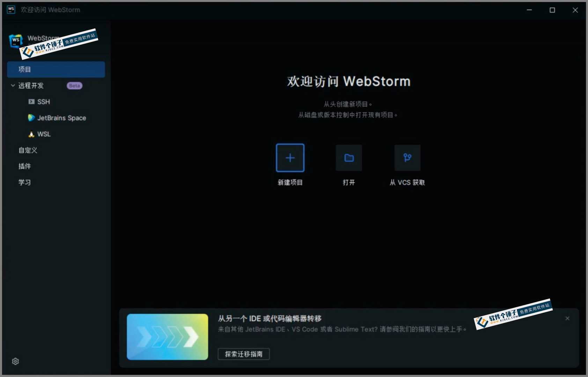The width and height of the screenshot is (588, 377).
Task: Click the 打开 label
Action: click(349, 183)
